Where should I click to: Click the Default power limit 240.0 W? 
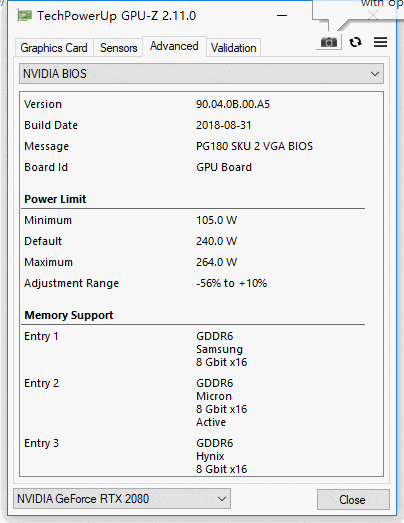(217, 241)
